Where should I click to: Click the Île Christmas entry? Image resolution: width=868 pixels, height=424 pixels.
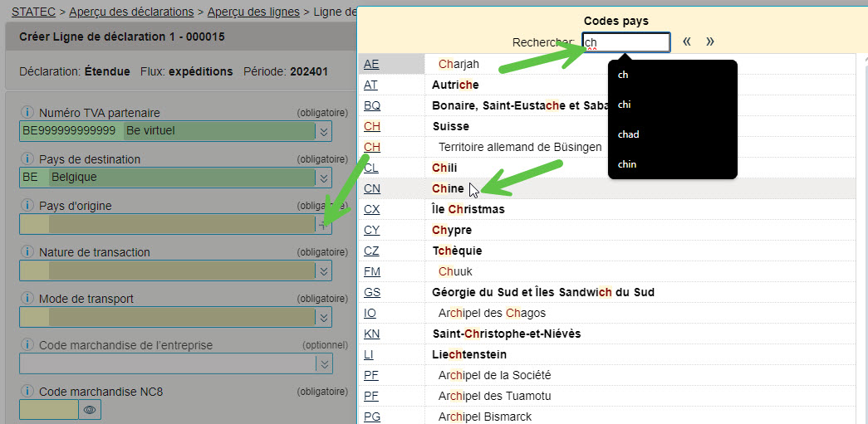click(468, 210)
